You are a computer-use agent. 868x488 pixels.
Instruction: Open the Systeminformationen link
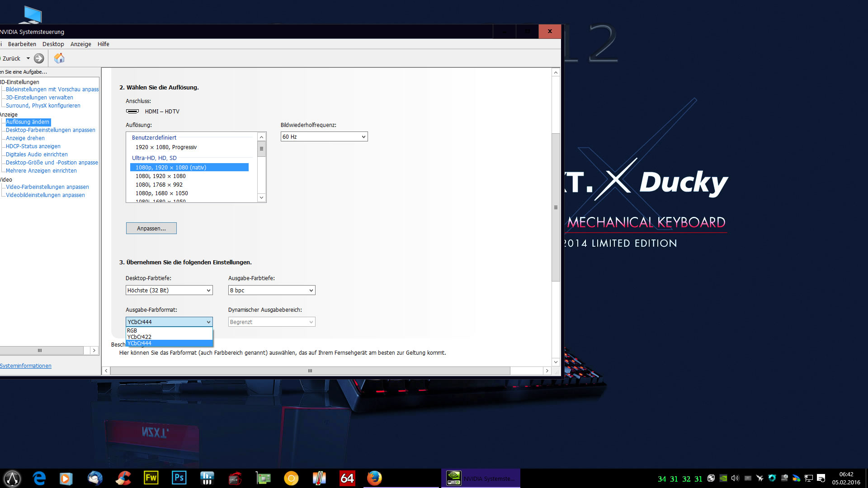(x=26, y=366)
